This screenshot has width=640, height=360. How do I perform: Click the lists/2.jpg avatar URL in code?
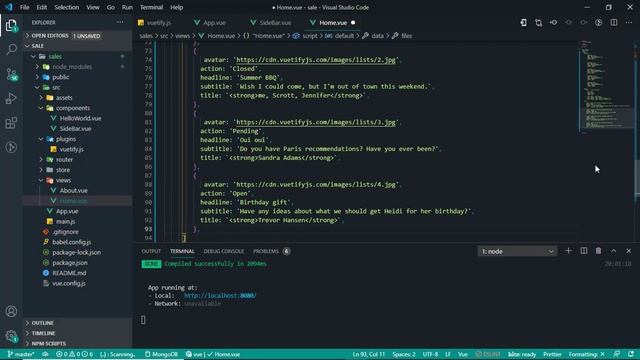(x=316, y=60)
